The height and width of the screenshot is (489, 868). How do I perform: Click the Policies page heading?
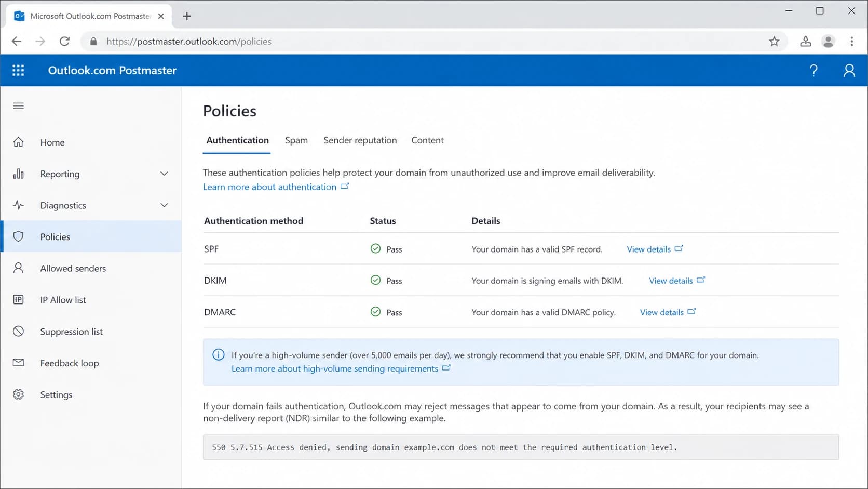(x=229, y=111)
